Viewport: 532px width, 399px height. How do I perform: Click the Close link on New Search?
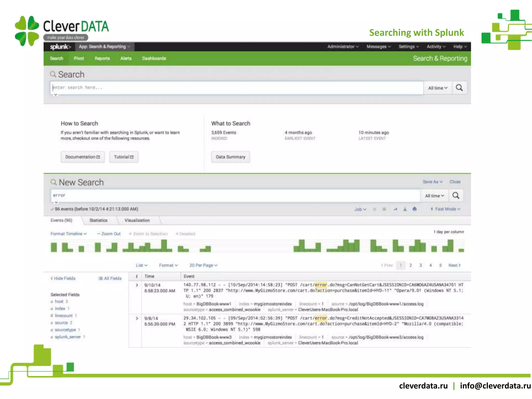[x=455, y=182]
